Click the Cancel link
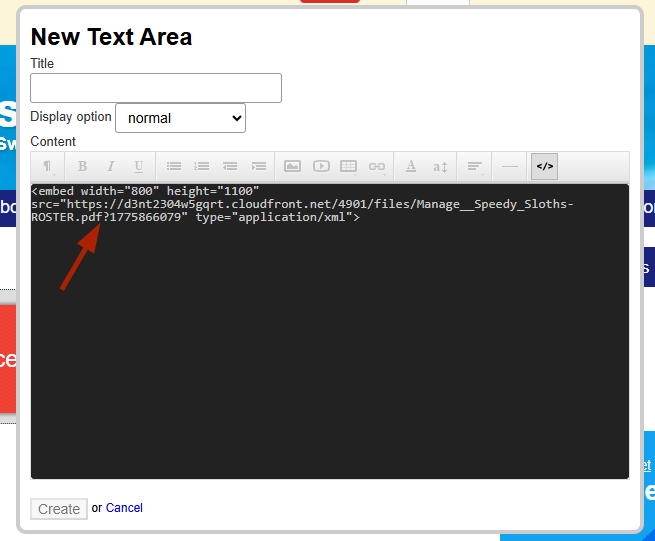Viewport: 655px width, 541px height. point(124,508)
